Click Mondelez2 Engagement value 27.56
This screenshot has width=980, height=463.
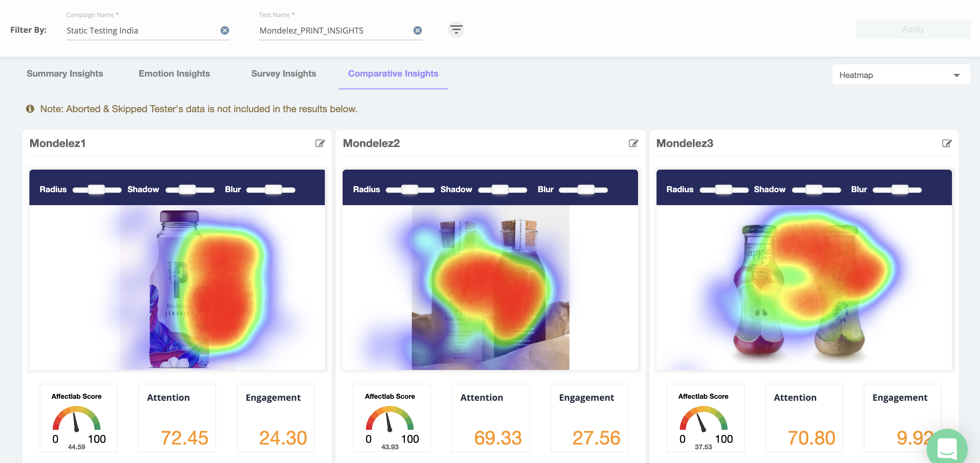pyautogui.click(x=596, y=438)
